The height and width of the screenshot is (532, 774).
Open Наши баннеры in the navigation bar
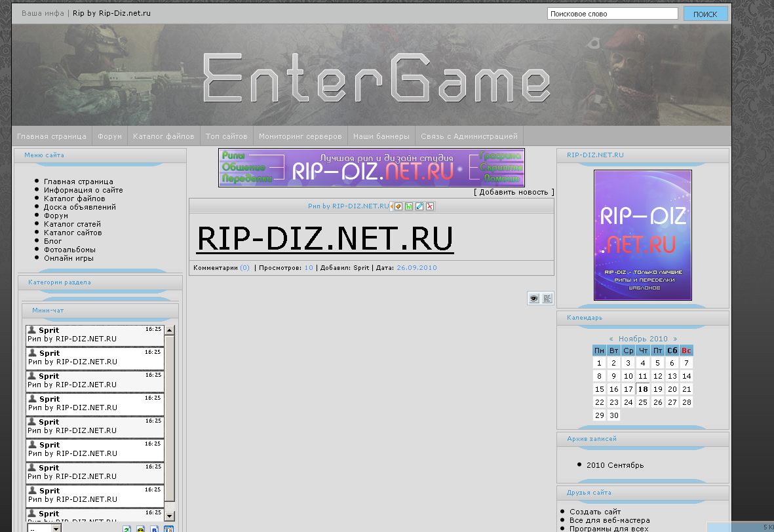tap(381, 136)
